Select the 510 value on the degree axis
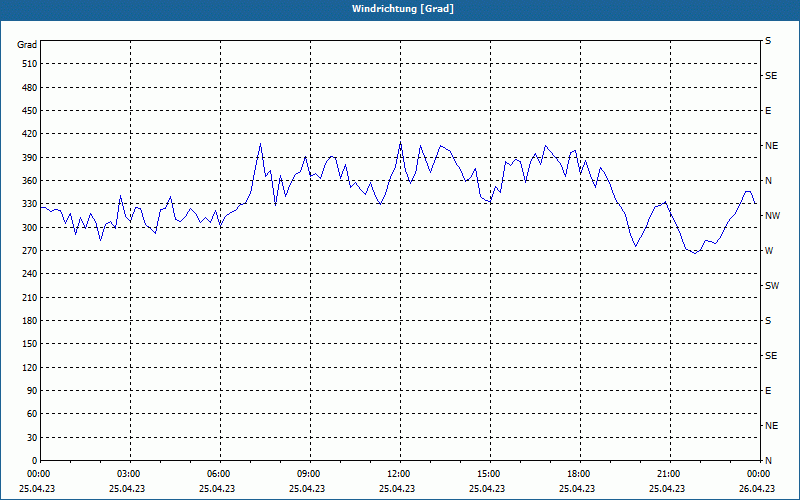This screenshot has width=800, height=500. [x=29, y=64]
